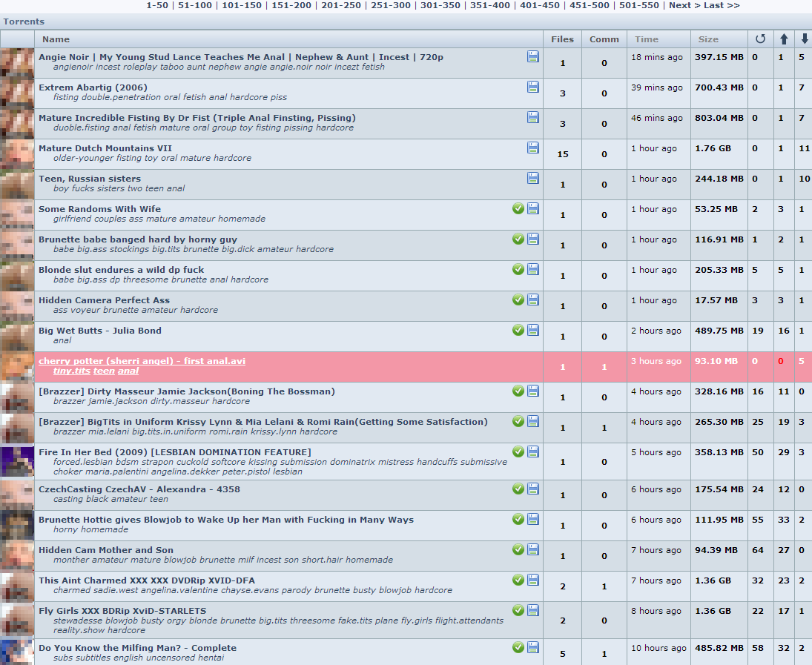
Task: Click the save icon for Extrem Abartig (2006)
Action: coord(533,87)
